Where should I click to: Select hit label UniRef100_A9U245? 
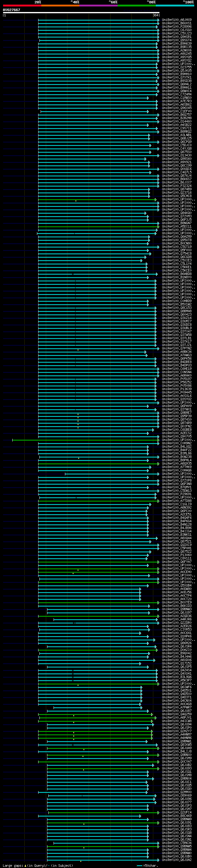point(177,54)
